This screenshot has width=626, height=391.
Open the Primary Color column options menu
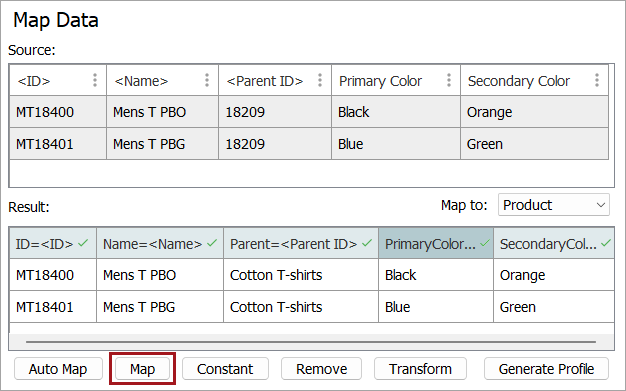coord(449,80)
